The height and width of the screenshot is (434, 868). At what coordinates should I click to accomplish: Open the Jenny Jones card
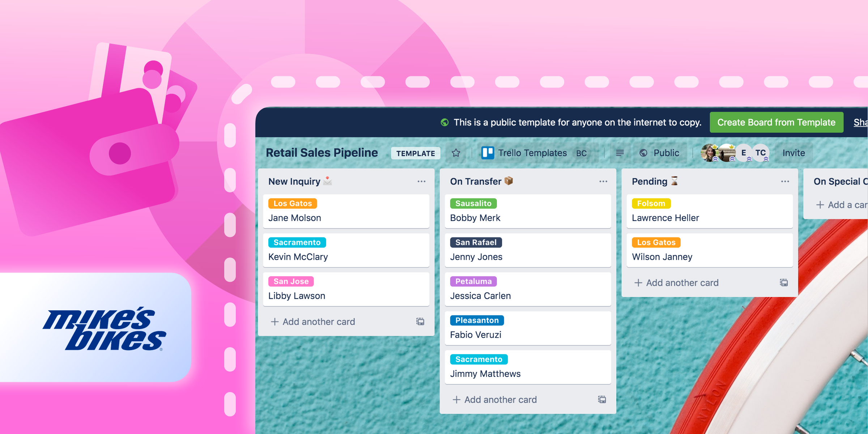[528, 250]
